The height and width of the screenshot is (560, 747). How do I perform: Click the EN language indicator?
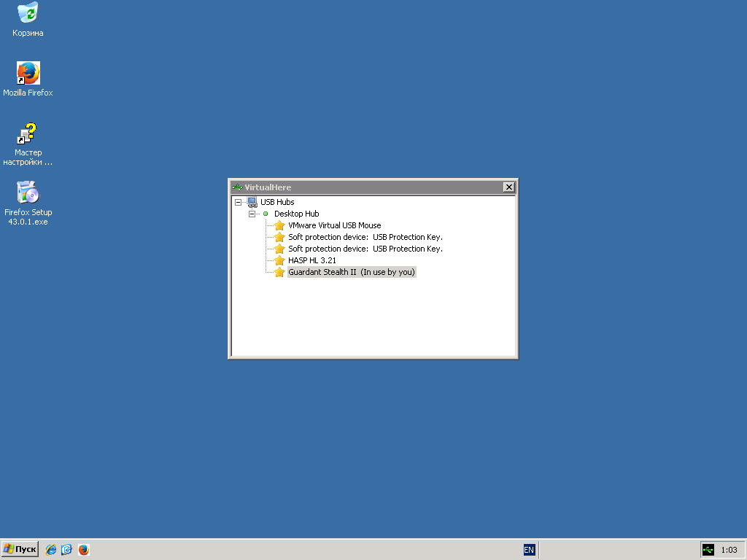(x=529, y=550)
